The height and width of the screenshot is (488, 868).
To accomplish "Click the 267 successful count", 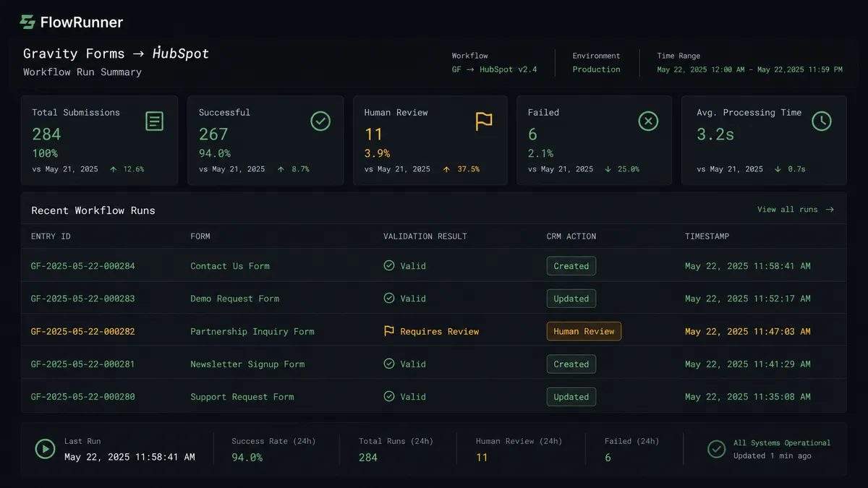I will click(213, 134).
